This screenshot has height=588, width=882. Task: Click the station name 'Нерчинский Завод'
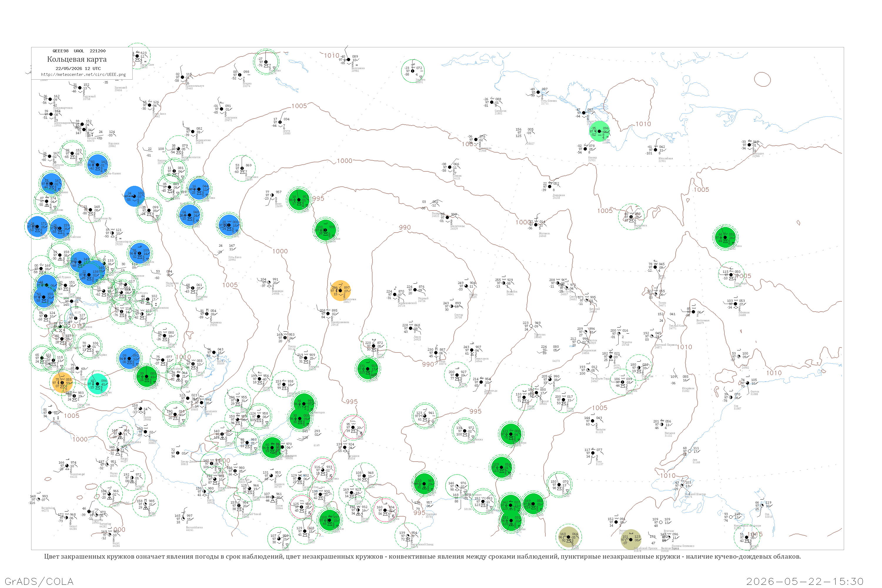click(x=422, y=544)
